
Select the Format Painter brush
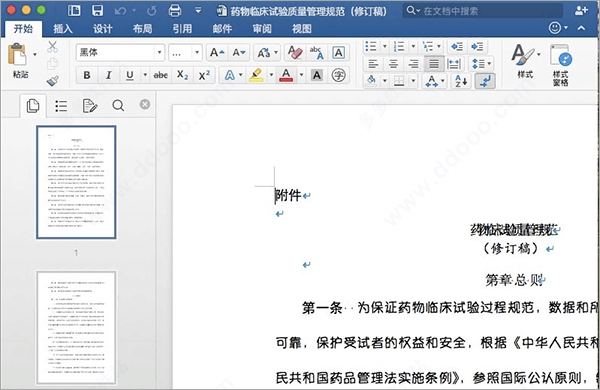(52, 81)
